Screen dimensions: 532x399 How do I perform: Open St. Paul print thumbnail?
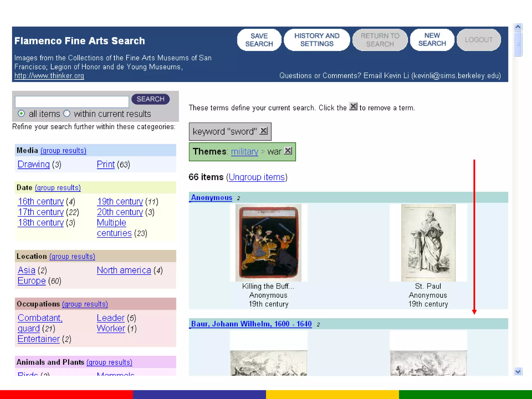tap(428, 243)
